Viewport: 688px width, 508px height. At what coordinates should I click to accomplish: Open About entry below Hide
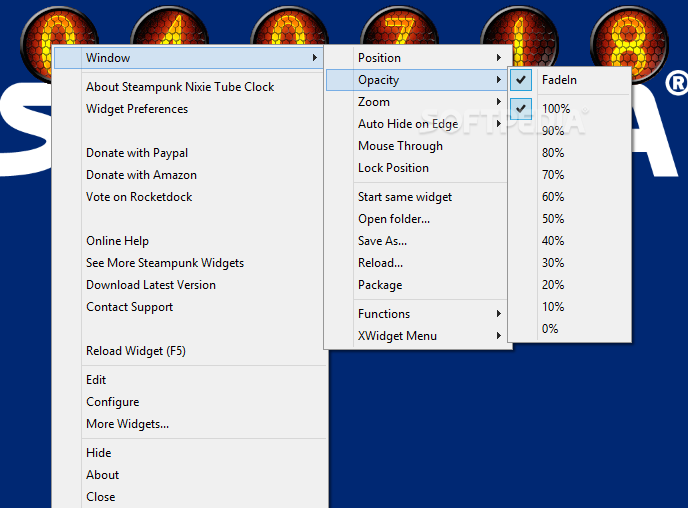coord(190,475)
